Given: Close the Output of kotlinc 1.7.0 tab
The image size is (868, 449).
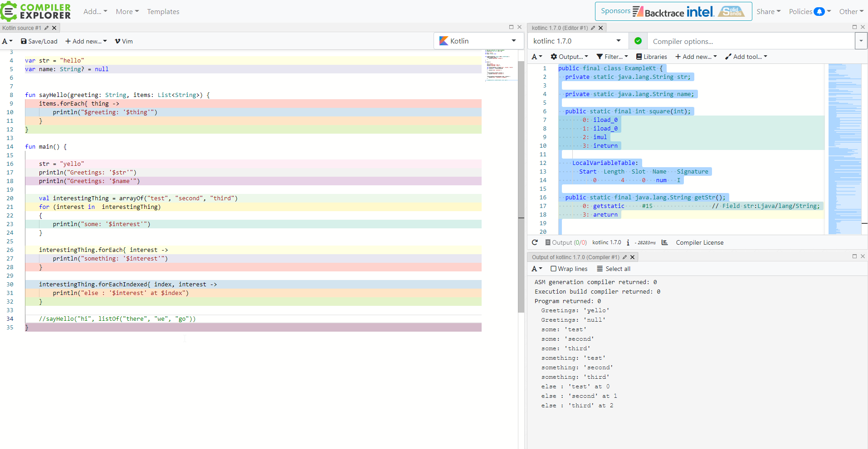Looking at the screenshot, I should [633, 257].
